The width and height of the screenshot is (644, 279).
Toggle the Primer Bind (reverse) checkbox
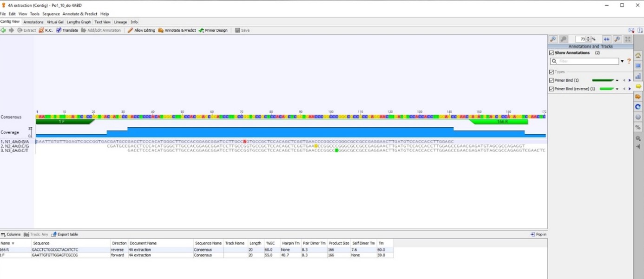pos(552,89)
